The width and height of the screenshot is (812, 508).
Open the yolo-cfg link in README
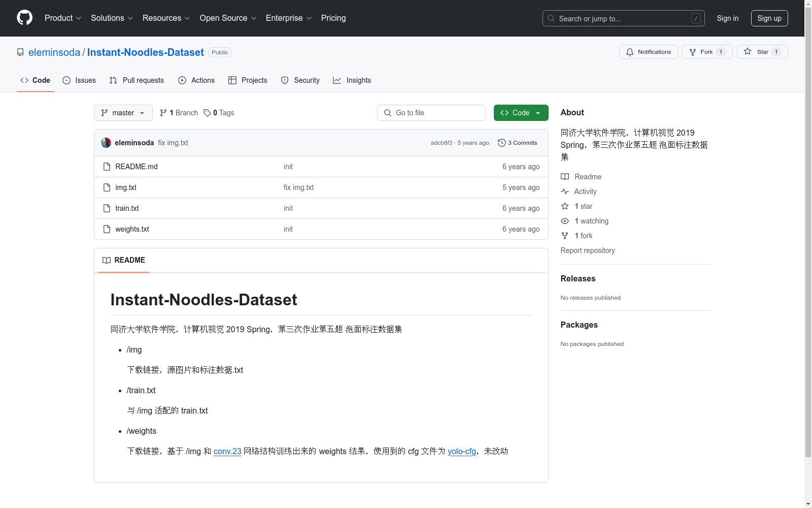click(x=462, y=451)
